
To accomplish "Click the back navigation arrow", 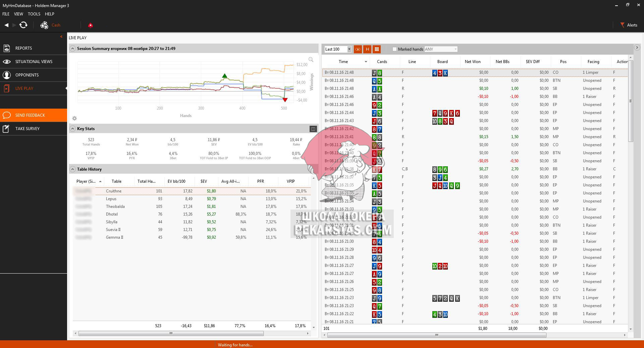I will point(6,25).
